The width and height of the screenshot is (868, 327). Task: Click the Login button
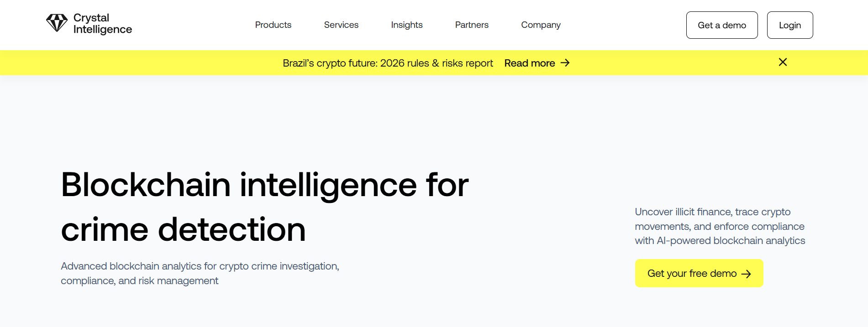point(789,25)
